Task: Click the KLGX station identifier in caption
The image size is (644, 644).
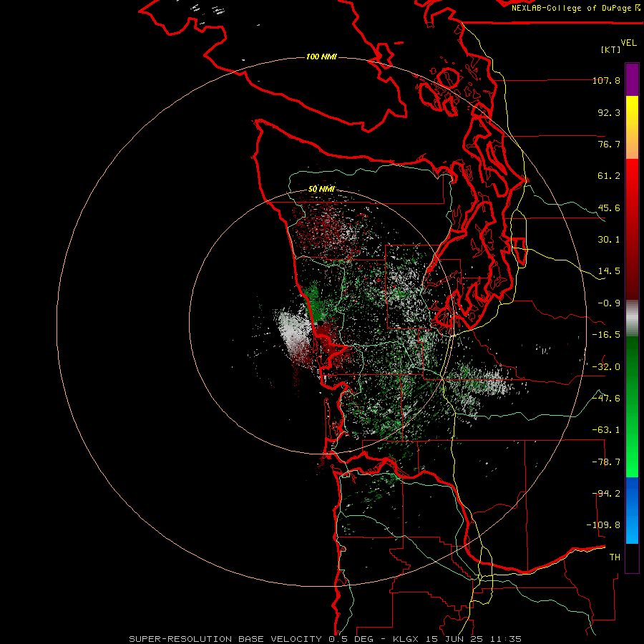Action: coord(407,639)
